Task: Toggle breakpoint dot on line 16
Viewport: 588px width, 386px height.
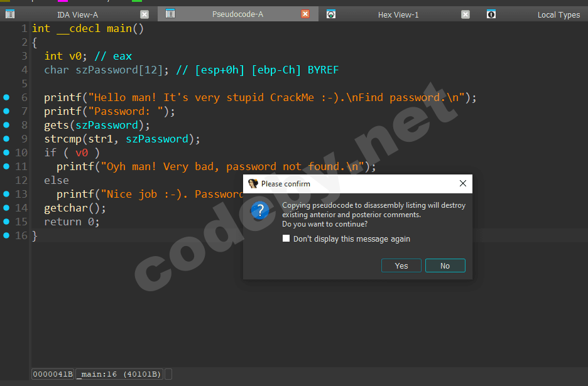Action: 6,235
